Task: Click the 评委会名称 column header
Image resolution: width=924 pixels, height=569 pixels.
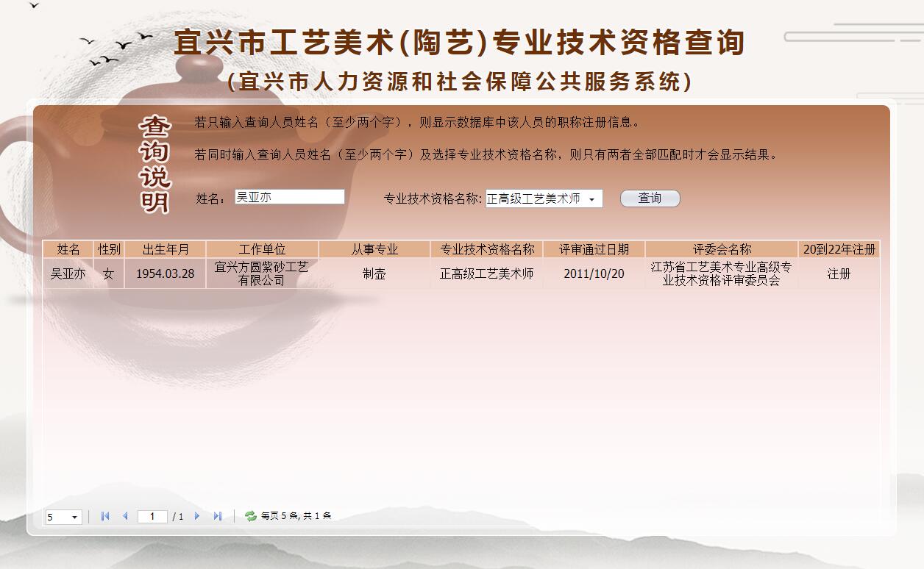Action: pyautogui.click(x=721, y=248)
